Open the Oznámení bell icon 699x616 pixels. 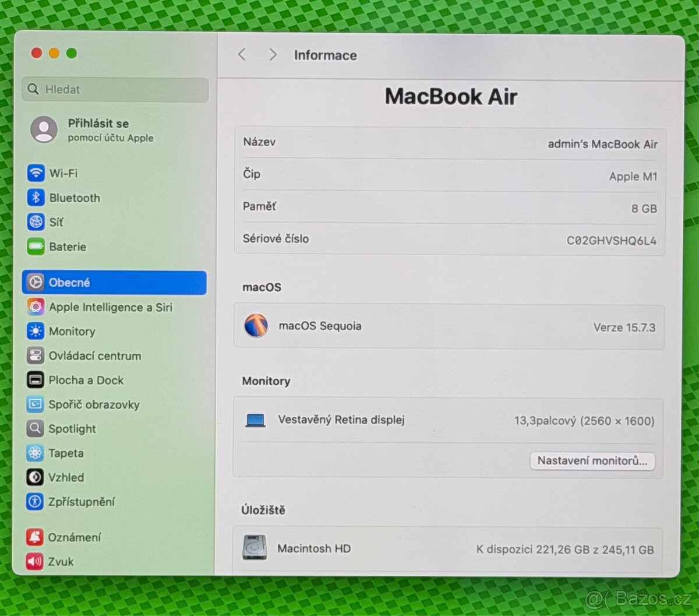[x=35, y=537]
